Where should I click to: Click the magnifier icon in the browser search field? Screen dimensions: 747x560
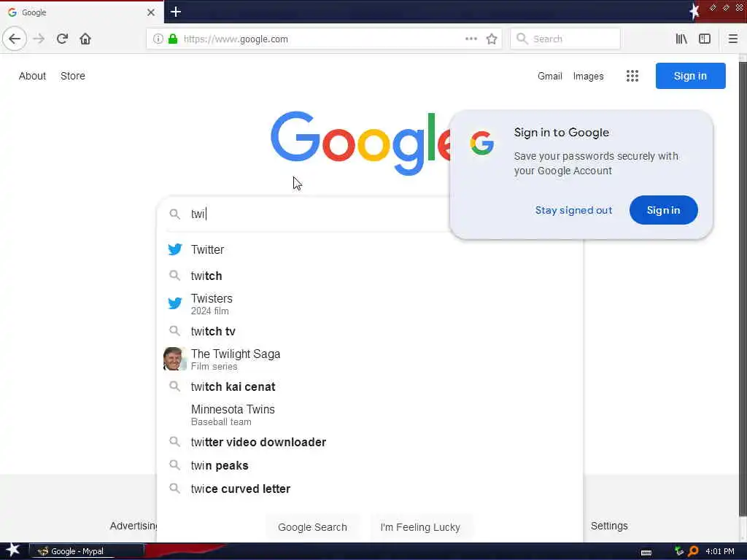tap(522, 39)
